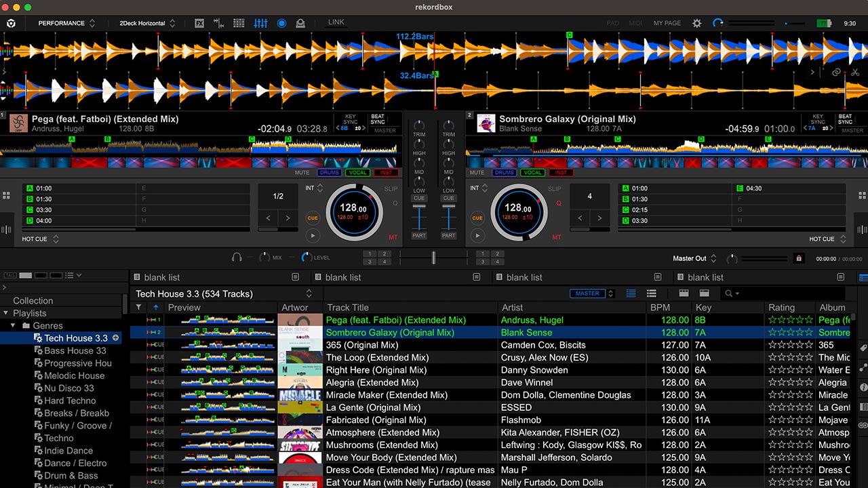Switch to the track list view icon
868x488 pixels.
point(631,293)
